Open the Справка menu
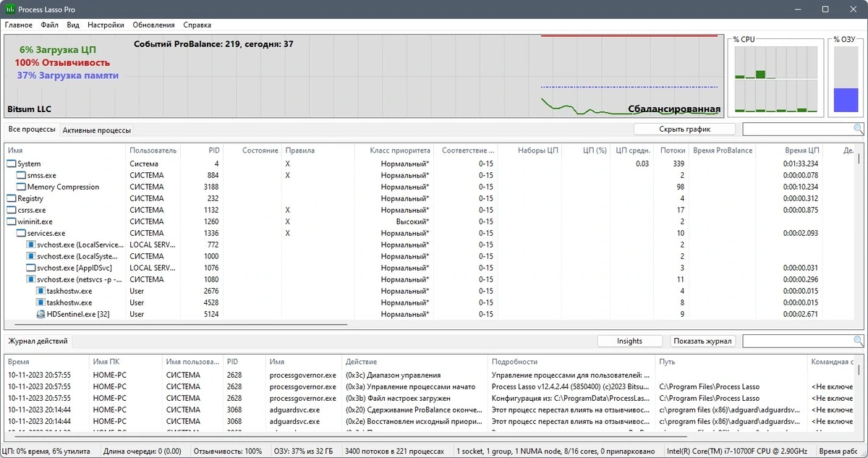This screenshot has width=868, height=458. 197,25
